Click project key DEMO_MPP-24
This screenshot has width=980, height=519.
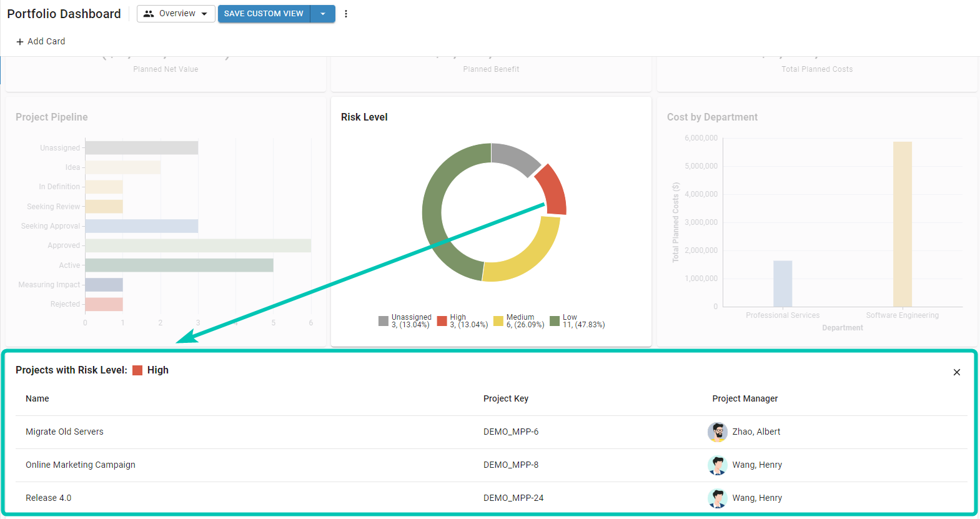pyautogui.click(x=513, y=498)
